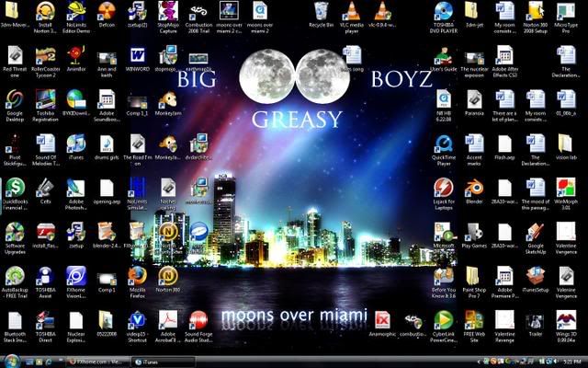Open the AutoBackup FREE Trial icon
Viewport: 588px width, 368px height.
[15, 282]
